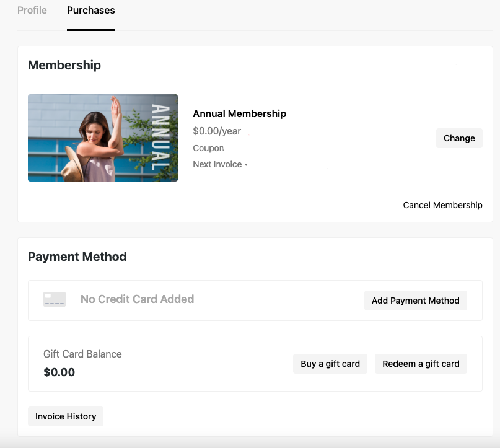Click the $0.00/year price label
Image resolution: width=500 pixels, height=448 pixels.
(x=217, y=131)
